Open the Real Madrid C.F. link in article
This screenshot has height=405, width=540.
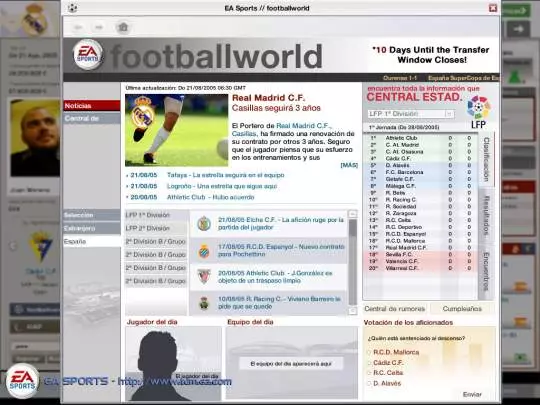(x=303, y=126)
